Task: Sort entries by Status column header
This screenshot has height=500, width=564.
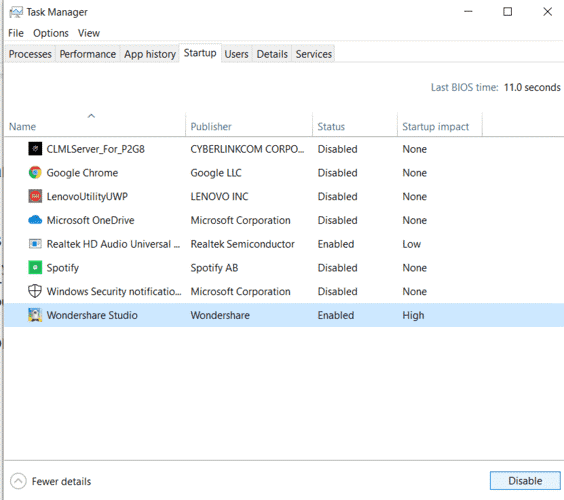Action: [331, 127]
